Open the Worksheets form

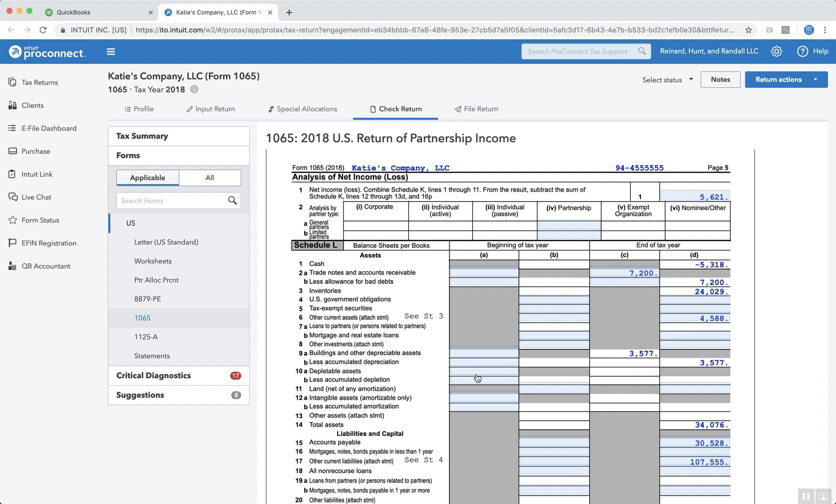[x=153, y=261]
